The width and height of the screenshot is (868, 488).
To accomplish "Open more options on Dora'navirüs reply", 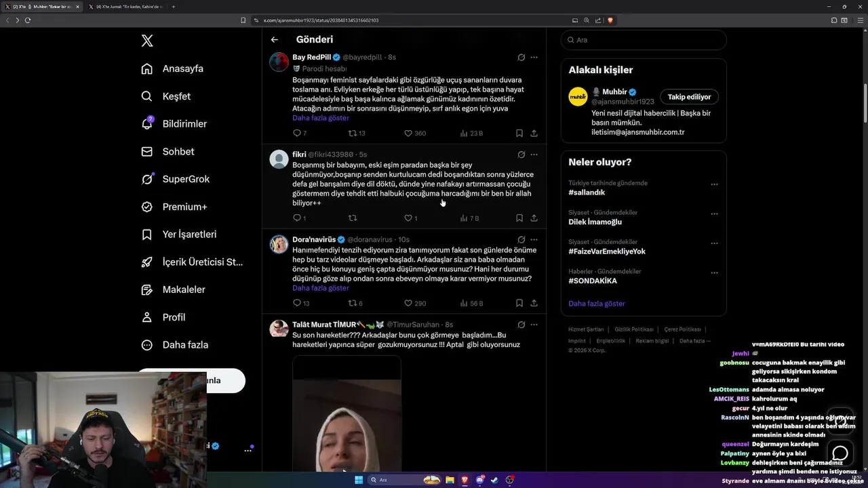I will [x=534, y=239].
